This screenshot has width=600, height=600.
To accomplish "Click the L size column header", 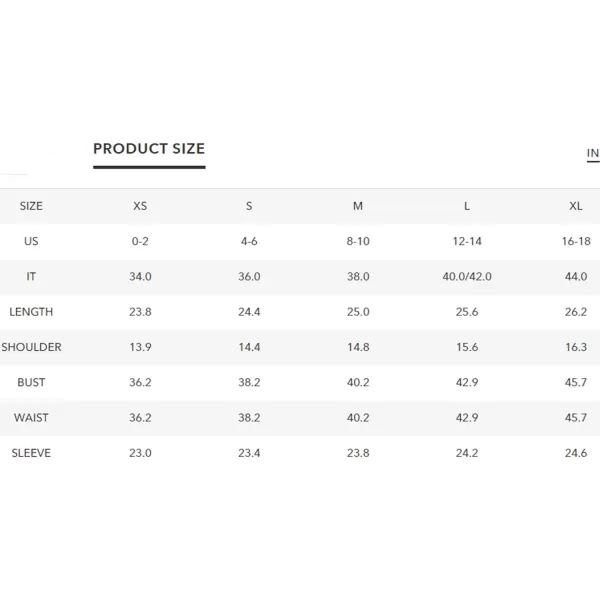I will pos(467,206).
